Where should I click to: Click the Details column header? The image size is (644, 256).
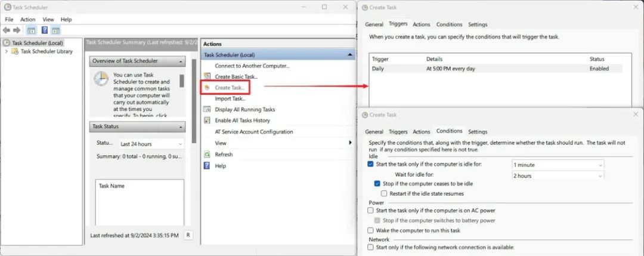[x=435, y=59]
